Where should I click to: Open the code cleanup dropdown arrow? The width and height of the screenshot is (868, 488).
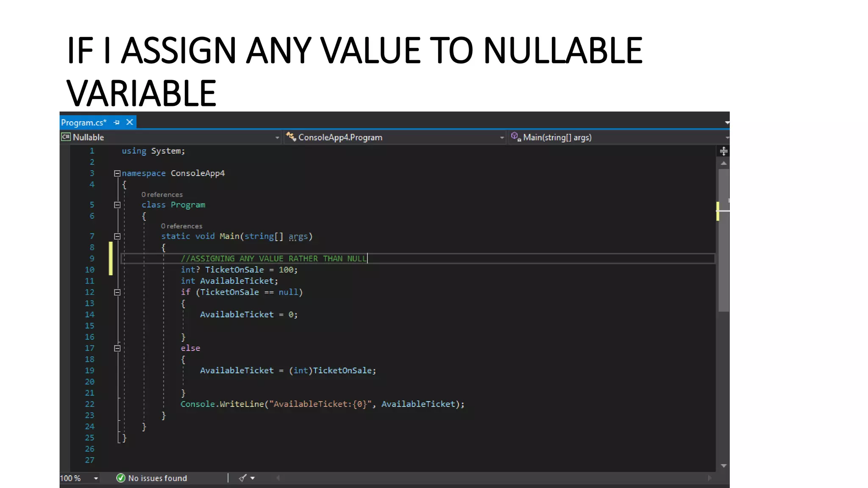(x=253, y=478)
